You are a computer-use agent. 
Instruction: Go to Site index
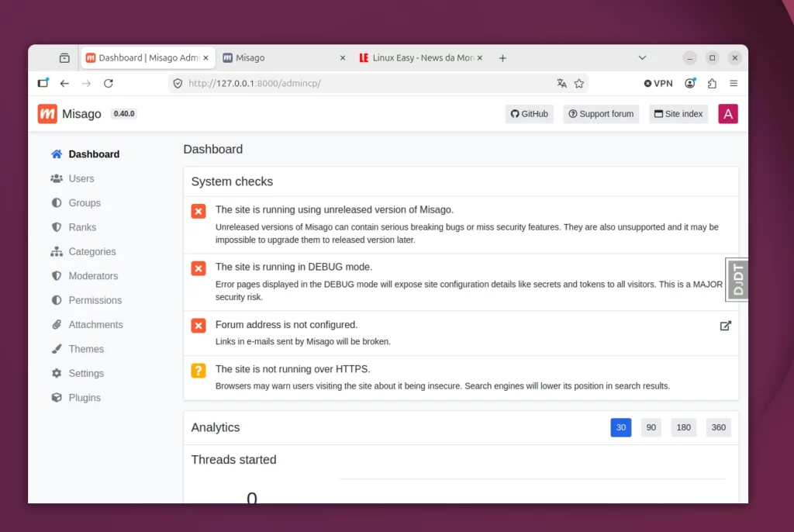[x=678, y=113]
